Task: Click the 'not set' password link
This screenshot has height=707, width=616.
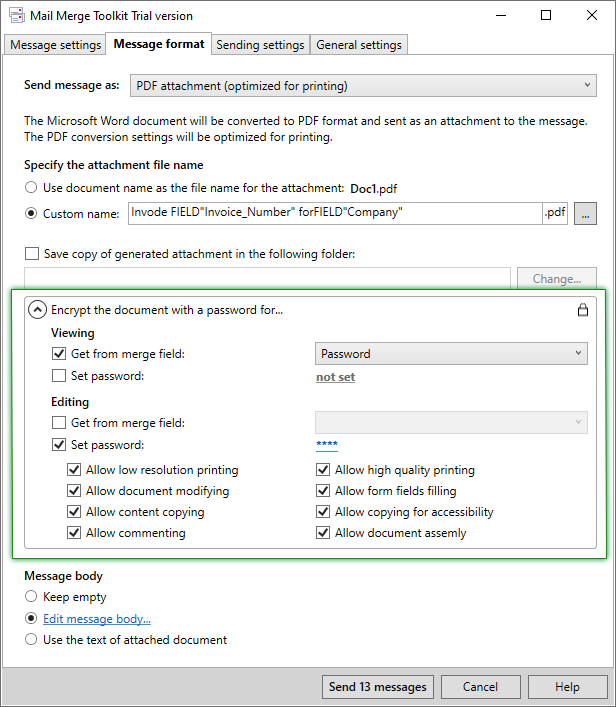Action: pos(336,377)
